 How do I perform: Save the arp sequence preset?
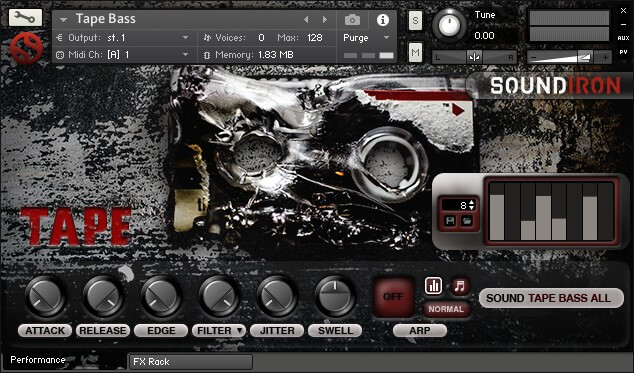click(x=450, y=221)
